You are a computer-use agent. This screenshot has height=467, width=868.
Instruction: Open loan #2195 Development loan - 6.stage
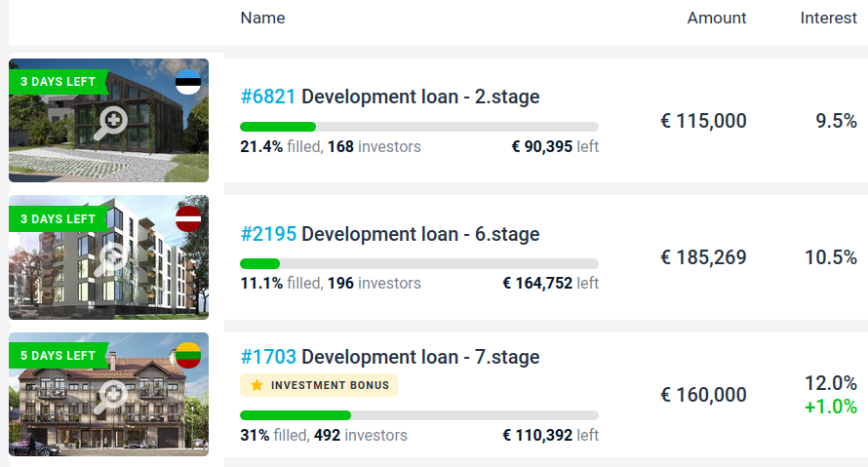pyautogui.click(x=390, y=234)
